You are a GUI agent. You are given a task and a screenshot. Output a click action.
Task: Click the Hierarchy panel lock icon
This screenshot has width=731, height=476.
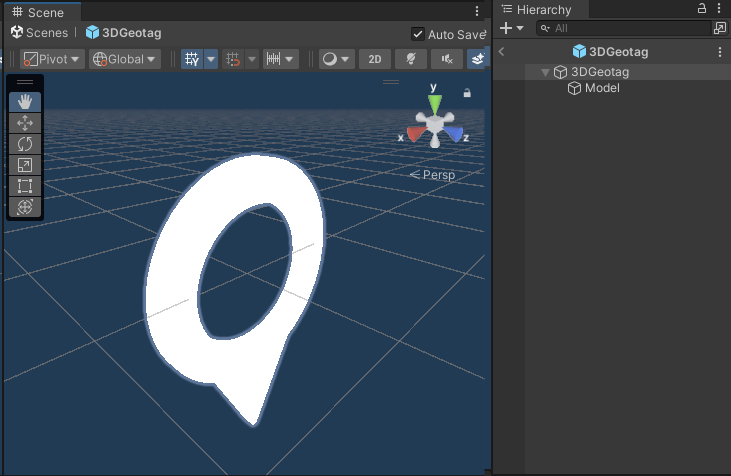point(702,8)
